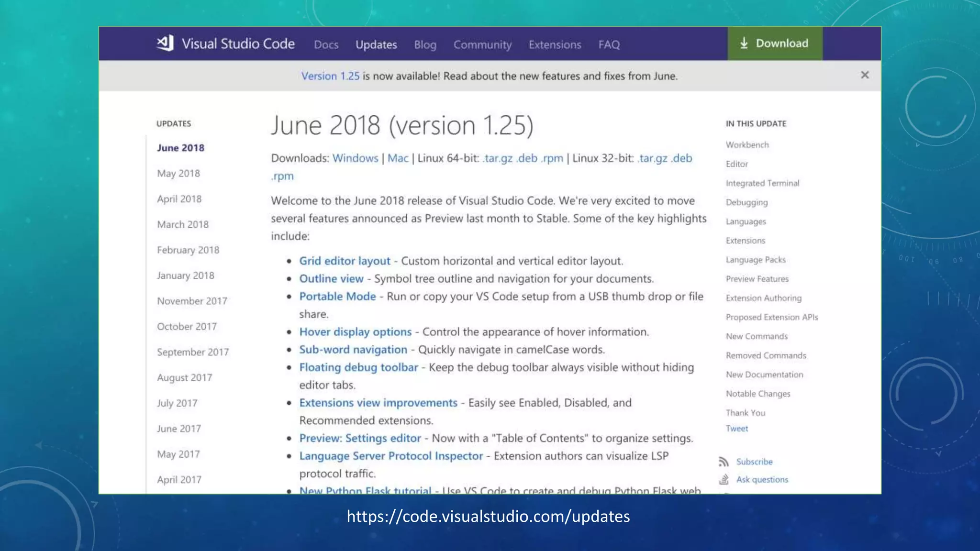
Task: Click the Visual Studio Code title text
Action: [238, 44]
